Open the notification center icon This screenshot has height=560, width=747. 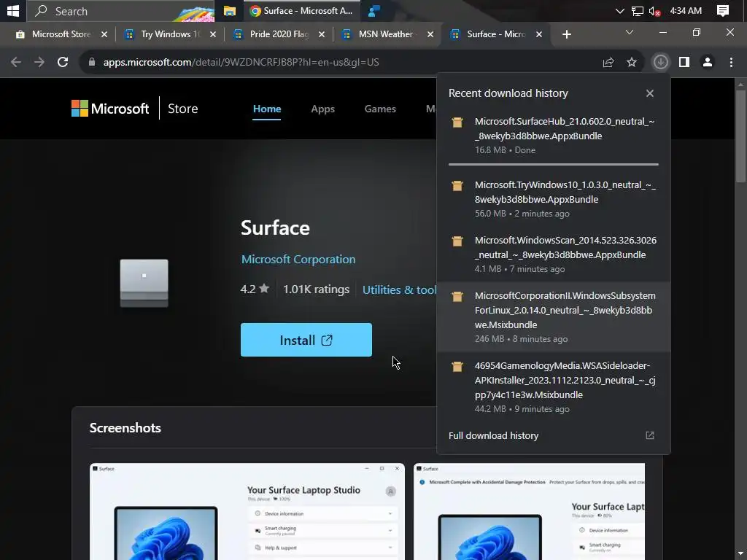click(723, 10)
